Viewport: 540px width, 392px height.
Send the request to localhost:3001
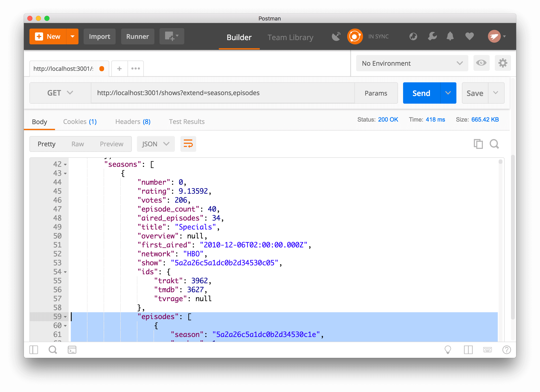pyautogui.click(x=421, y=93)
